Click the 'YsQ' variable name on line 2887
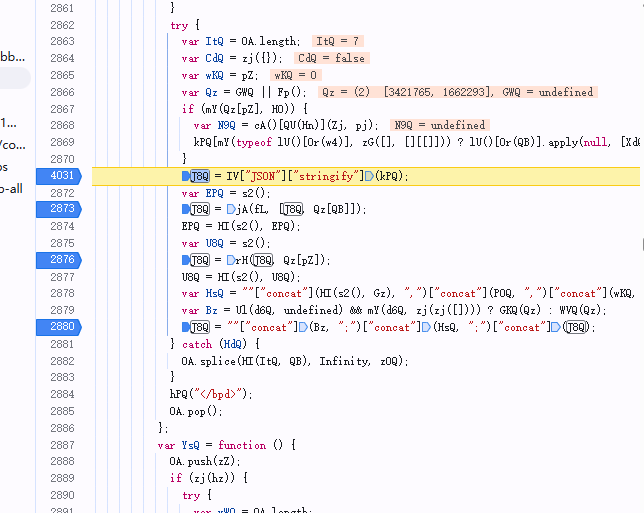Image resolution: width=644 pixels, height=513 pixels. tap(191, 445)
